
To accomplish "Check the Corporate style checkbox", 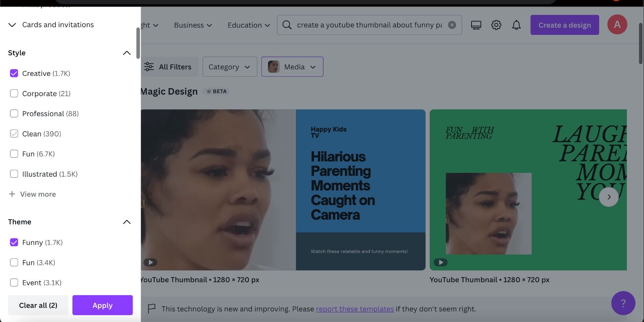I will coord(14,94).
